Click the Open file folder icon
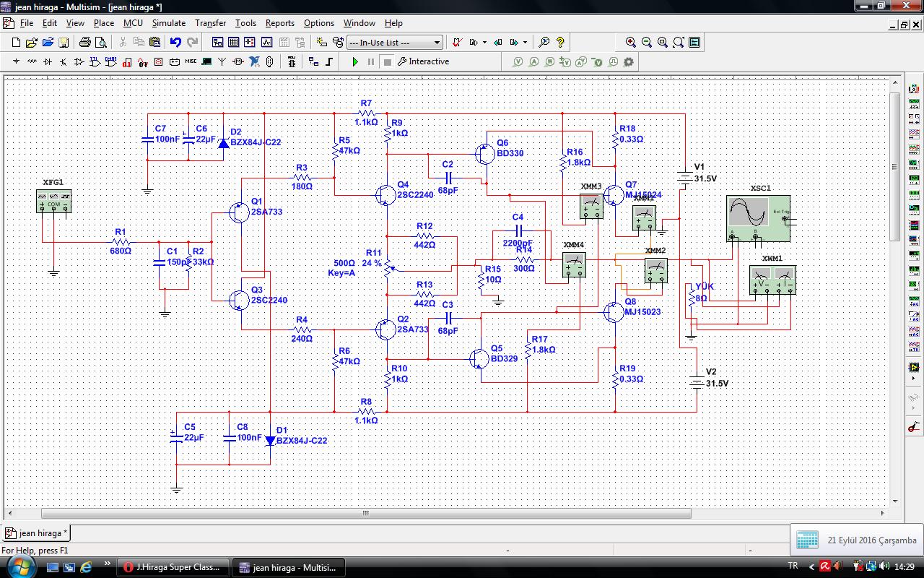 point(32,43)
